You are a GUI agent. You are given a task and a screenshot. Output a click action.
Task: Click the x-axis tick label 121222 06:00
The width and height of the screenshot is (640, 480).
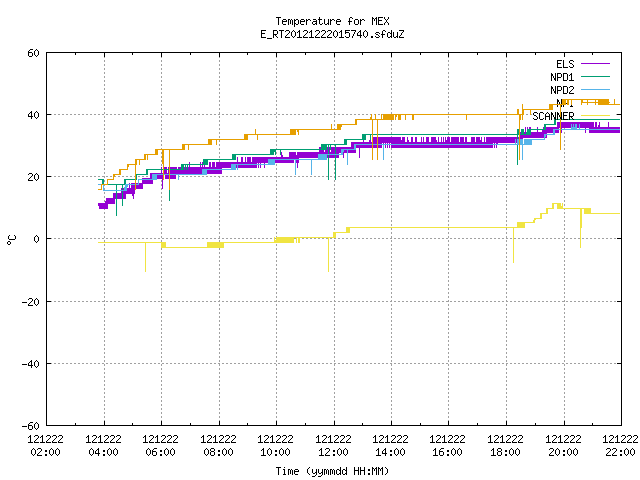pyautogui.click(x=160, y=446)
